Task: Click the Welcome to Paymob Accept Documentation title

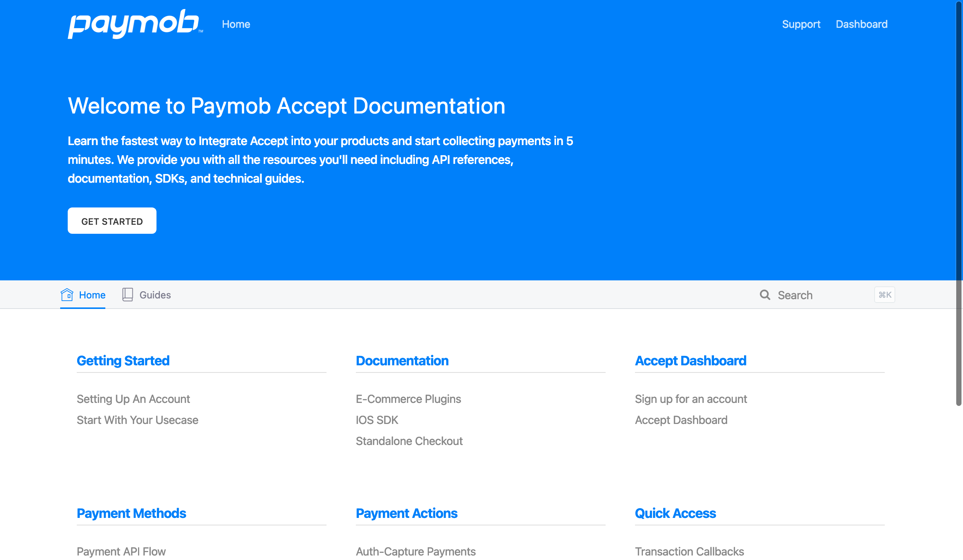Action: click(x=286, y=106)
